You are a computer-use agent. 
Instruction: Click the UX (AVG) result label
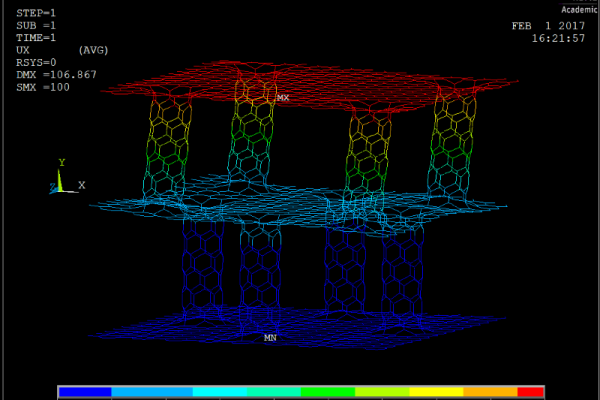62,50
